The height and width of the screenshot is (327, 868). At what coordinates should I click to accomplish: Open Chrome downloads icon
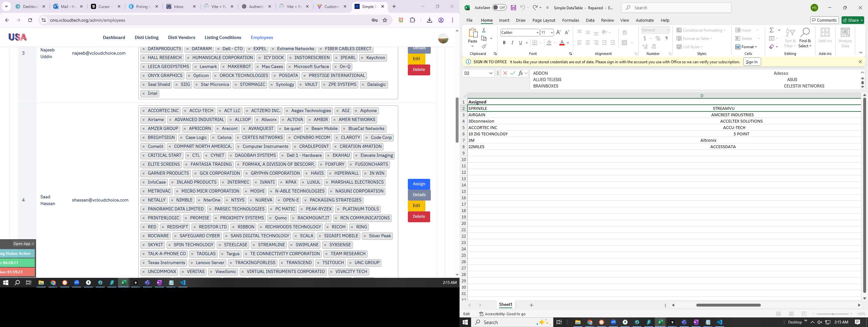(429, 20)
